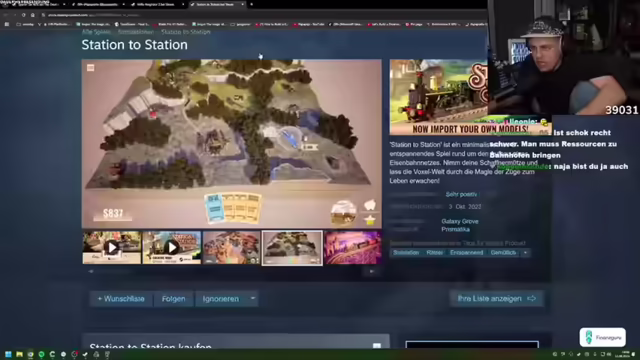Switch to the first browser tab
Image resolution: width=640 pixels, height=360 pixels.
pos(39,4)
